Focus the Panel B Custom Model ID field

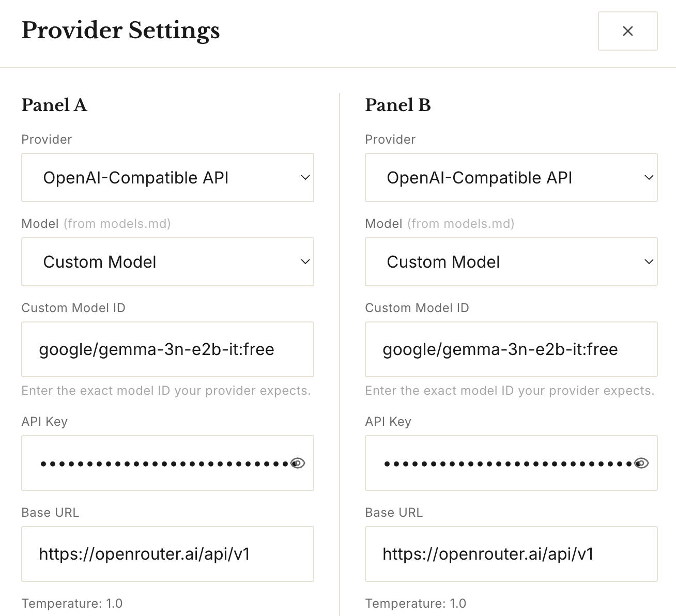click(511, 349)
